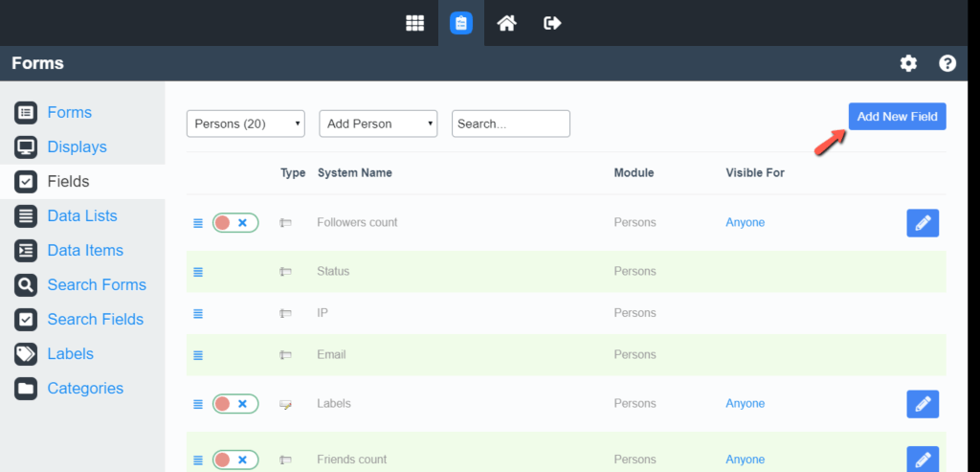
Task: Click the clipboard forms icon in top bar
Action: [461, 23]
